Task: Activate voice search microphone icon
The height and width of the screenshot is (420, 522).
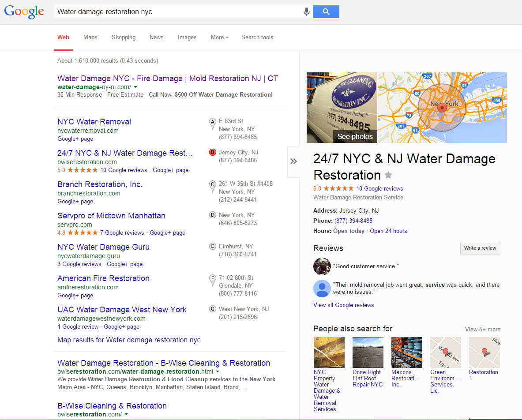Action: (306, 11)
